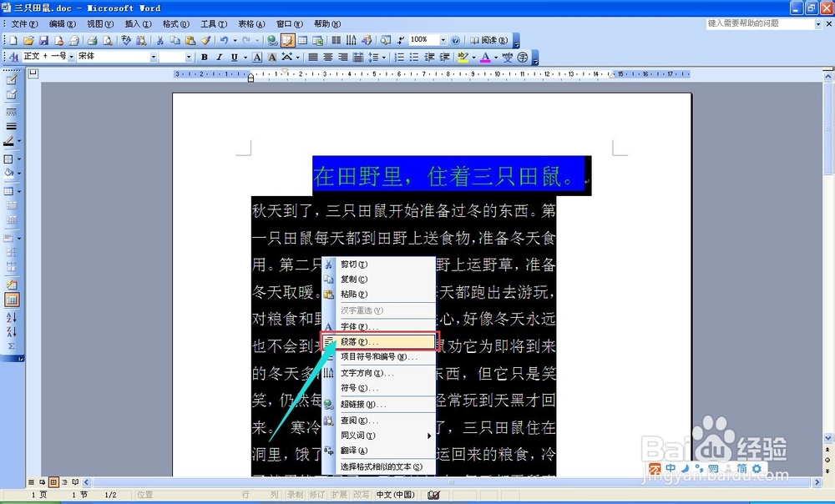The width and height of the screenshot is (835, 504).
Task: Toggle Align Left paragraph button
Action: click(313, 57)
